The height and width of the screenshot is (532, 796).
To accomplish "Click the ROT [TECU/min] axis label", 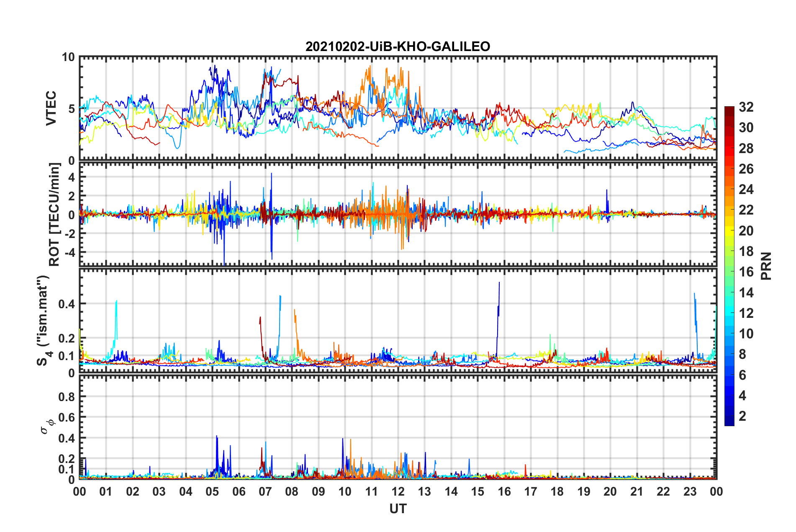I will 54,215.
